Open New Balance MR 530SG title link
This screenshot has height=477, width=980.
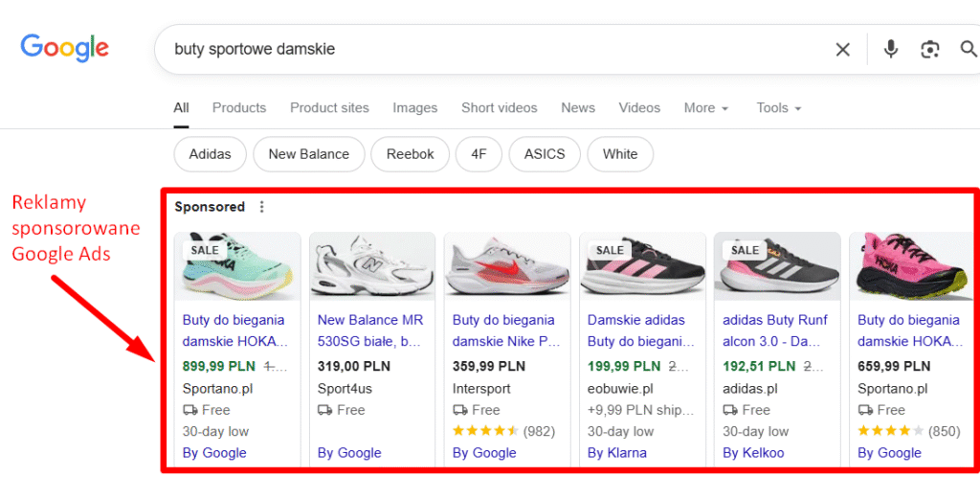[x=370, y=330]
